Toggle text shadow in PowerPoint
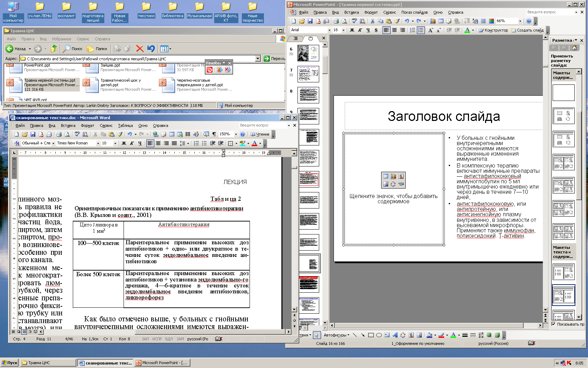 pos(376,30)
